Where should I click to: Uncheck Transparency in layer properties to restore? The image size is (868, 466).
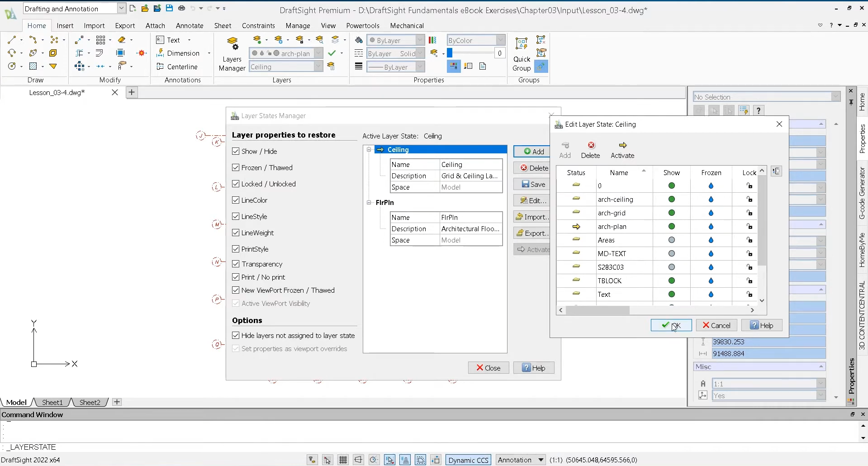(236, 264)
